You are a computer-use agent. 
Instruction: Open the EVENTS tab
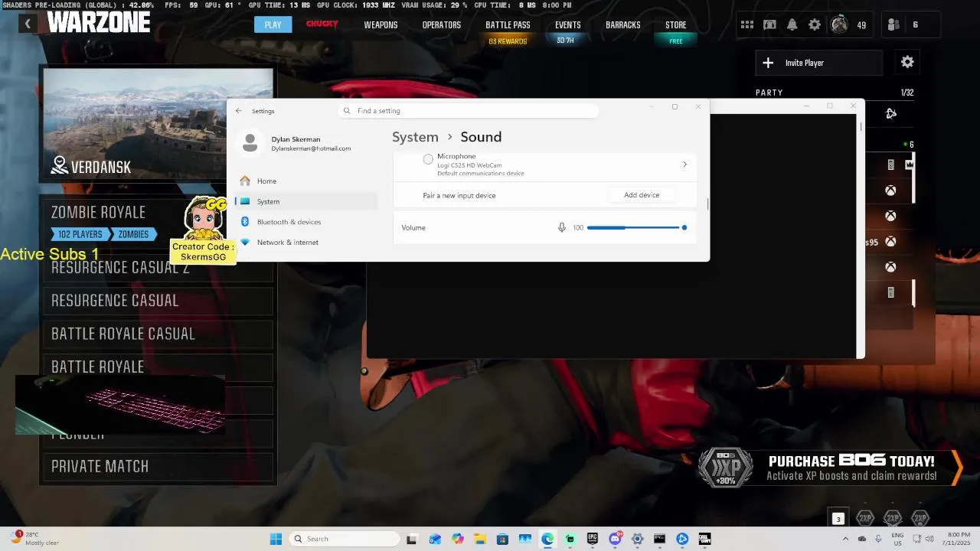(567, 24)
